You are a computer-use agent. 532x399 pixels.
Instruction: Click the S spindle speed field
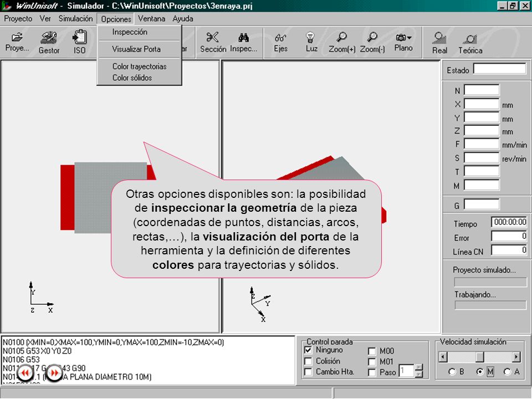click(482, 158)
